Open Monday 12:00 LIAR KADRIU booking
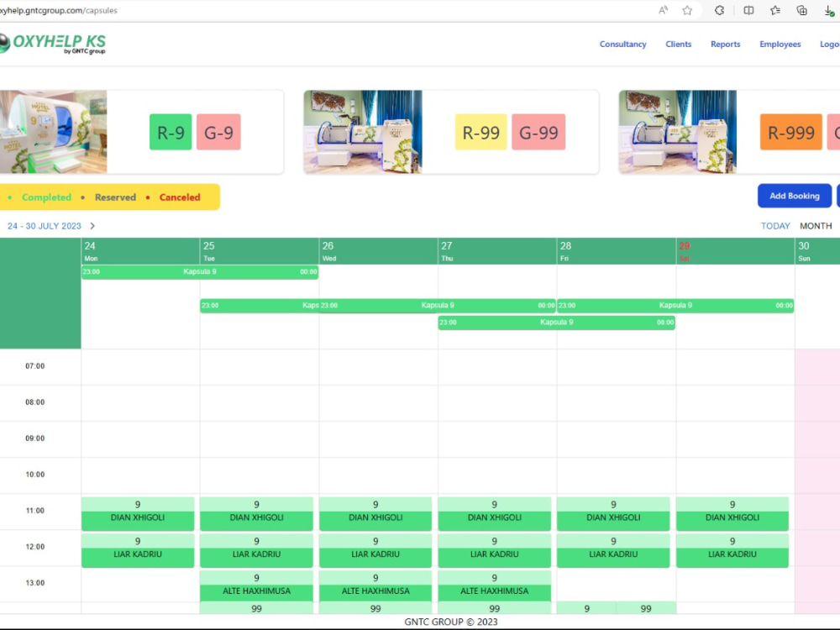 pos(138,550)
